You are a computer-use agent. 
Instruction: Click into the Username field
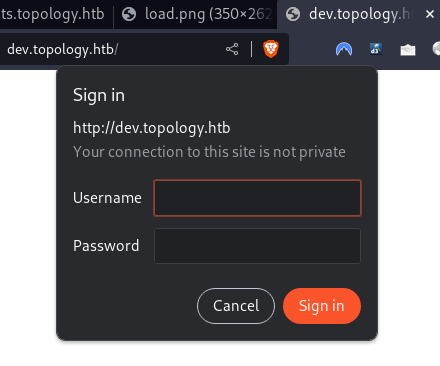[257, 198]
